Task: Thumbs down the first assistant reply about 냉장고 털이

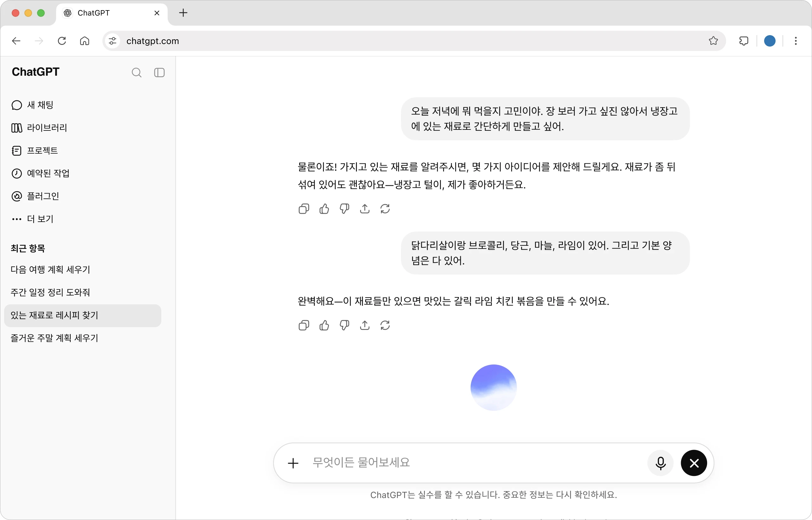Action: [344, 209]
